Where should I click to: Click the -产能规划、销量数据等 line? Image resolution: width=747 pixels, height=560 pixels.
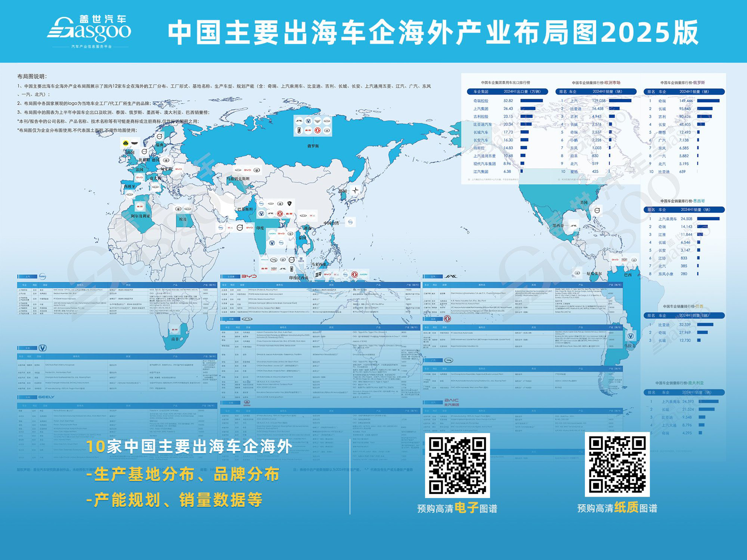174,500
